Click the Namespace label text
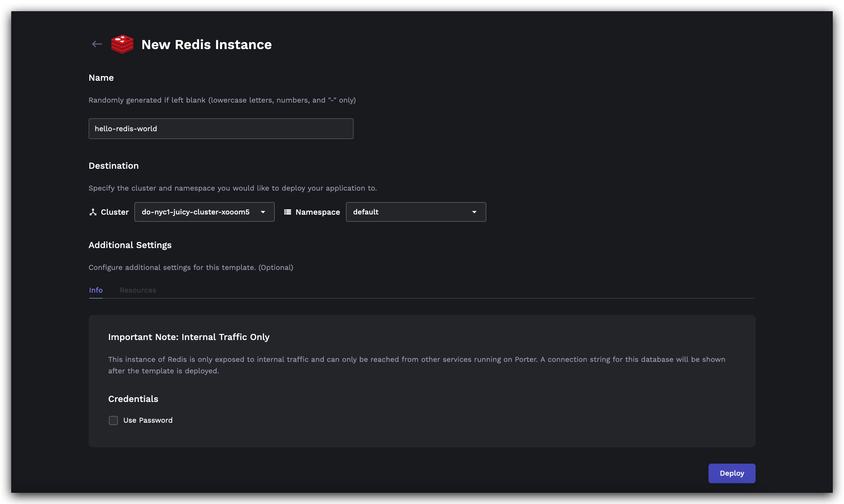The image size is (844, 504). pos(318,212)
